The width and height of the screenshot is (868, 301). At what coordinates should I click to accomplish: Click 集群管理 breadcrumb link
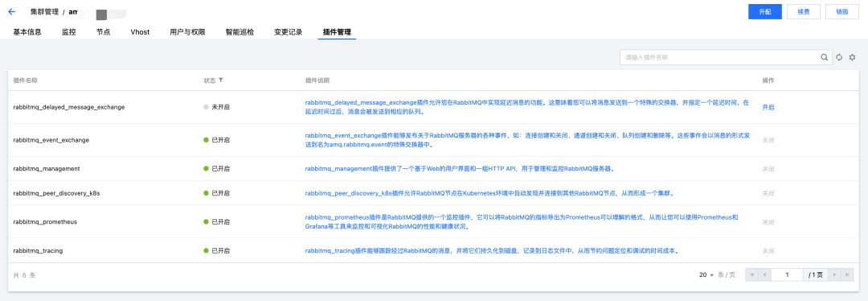45,11
